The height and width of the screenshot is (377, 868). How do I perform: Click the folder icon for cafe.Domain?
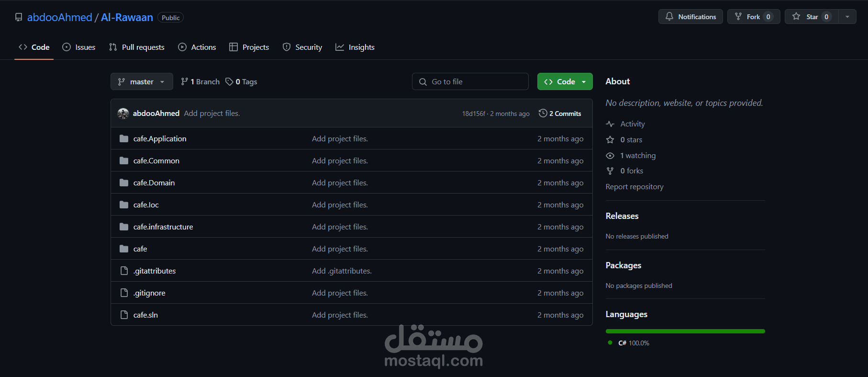click(124, 183)
